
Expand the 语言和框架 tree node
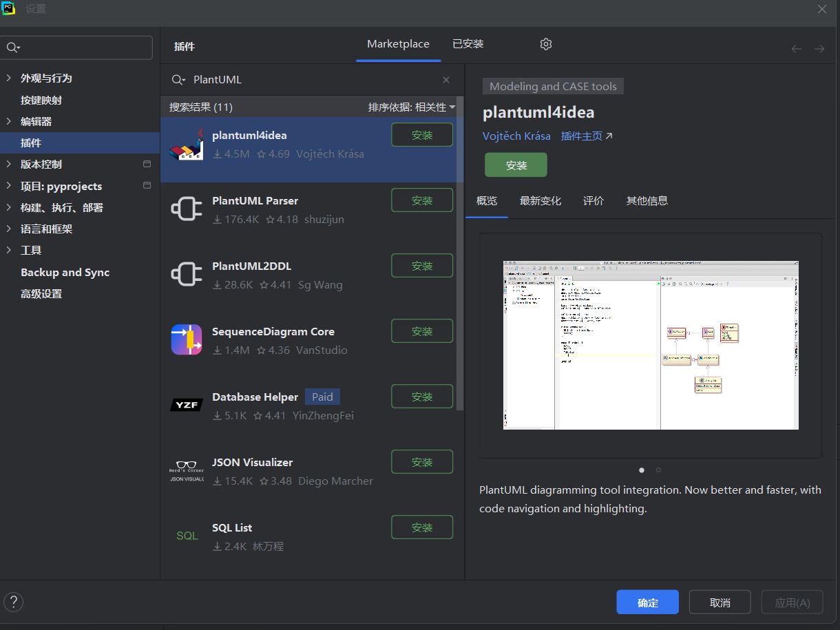[9, 229]
